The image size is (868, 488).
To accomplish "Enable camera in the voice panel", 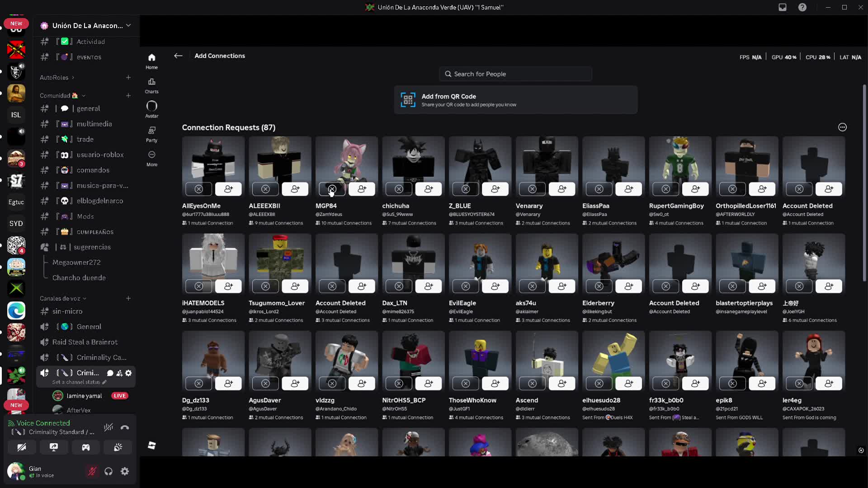I will 22,447.
